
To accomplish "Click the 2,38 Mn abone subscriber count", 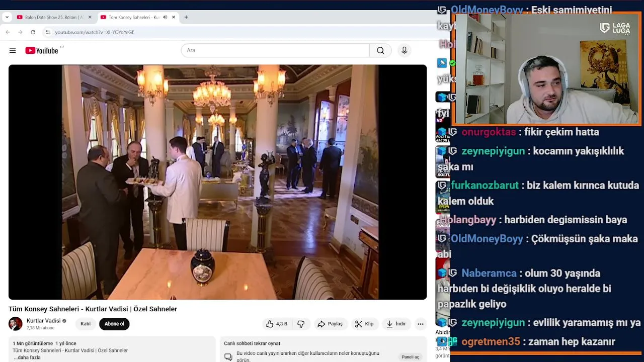I will point(41,328).
